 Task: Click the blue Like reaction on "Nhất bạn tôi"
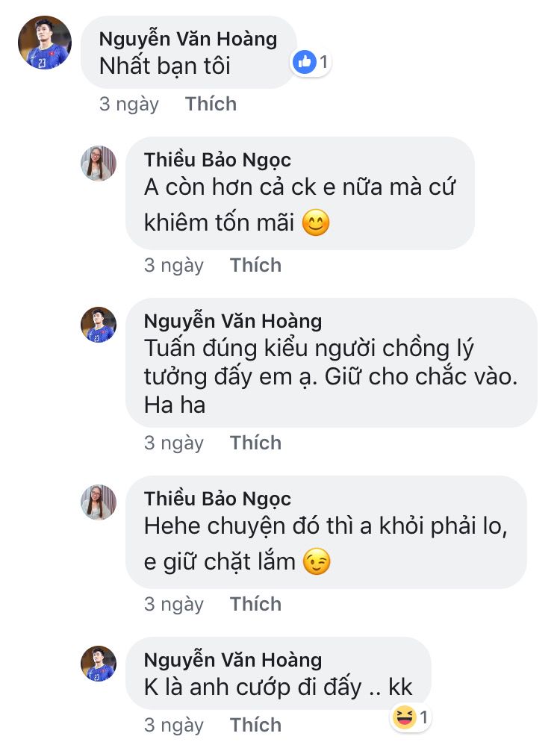[305, 63]
